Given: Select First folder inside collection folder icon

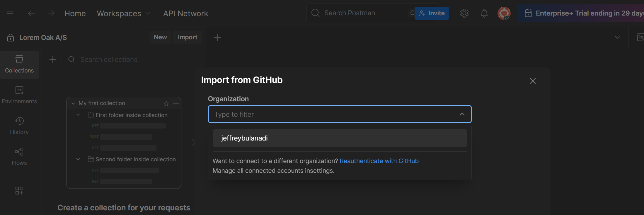Looking at the screenshot, I should (x=91, y=115).
